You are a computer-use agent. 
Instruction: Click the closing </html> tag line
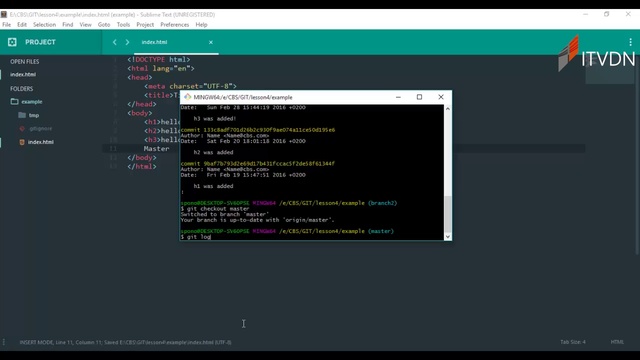point(142,167)
